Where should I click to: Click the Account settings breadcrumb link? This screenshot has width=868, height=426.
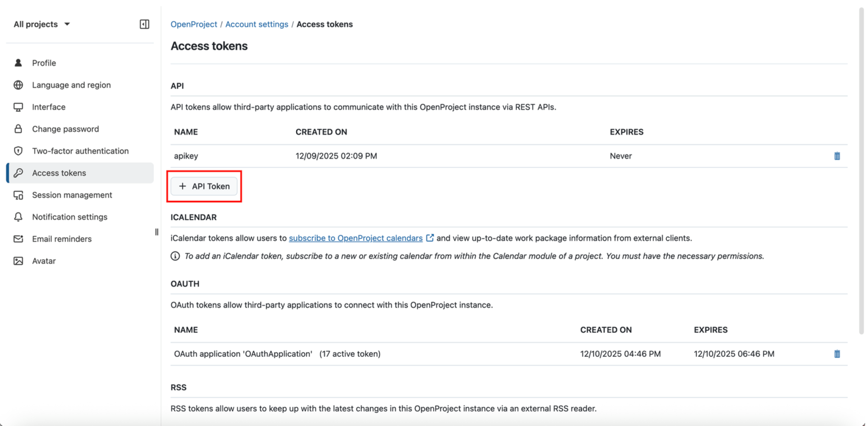[257, 24]
